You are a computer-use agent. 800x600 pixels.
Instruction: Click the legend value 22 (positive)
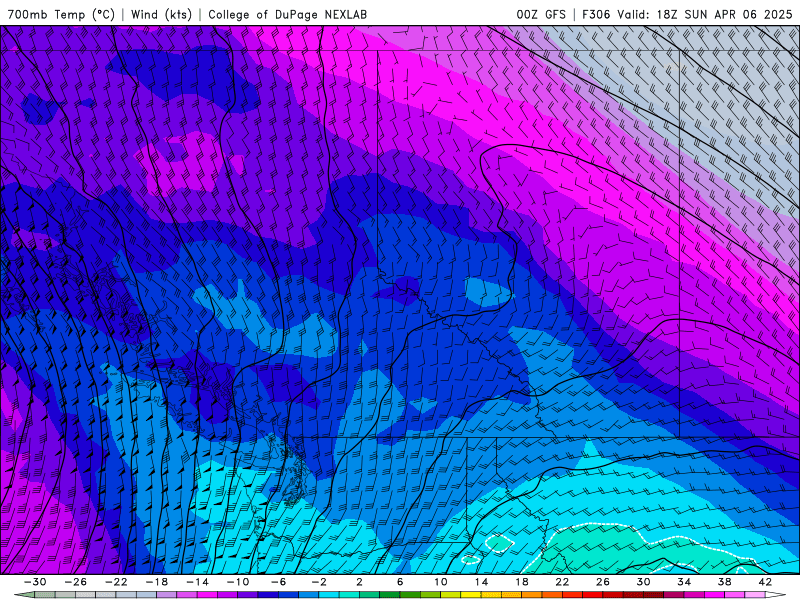coord(562,582)
